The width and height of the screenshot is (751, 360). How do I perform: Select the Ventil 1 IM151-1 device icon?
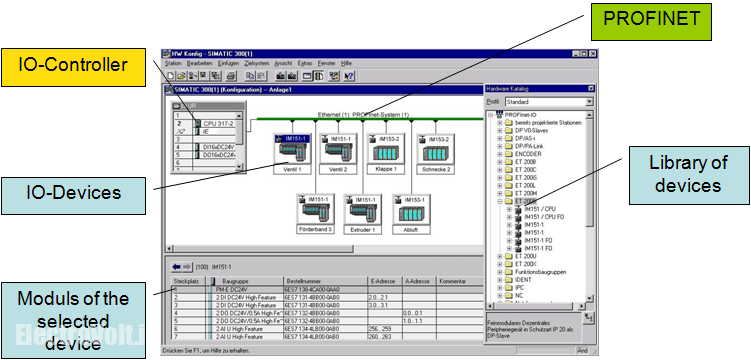pyautogui.click(x=293, y=149)
